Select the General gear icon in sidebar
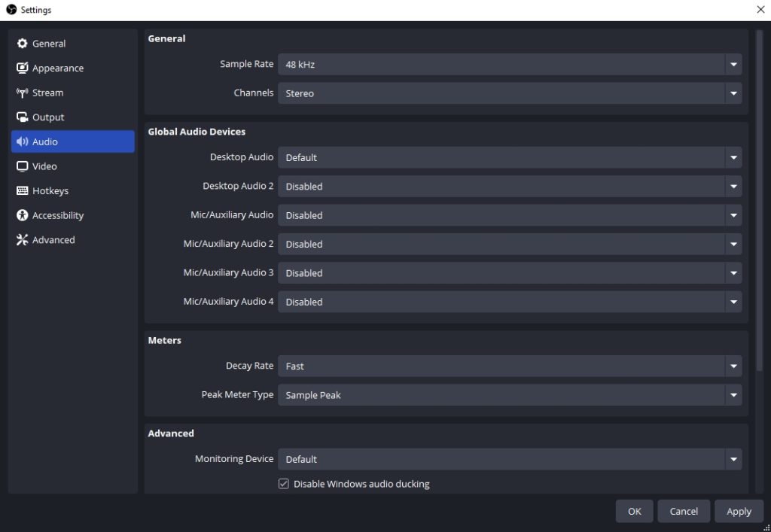 pos(22,43)
